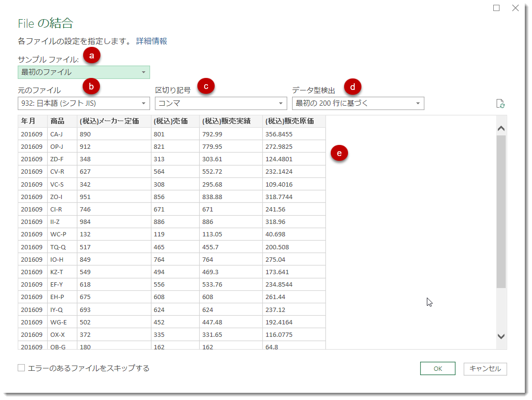
Task: Click the VC-S product cell
Action: pos(62,184)
